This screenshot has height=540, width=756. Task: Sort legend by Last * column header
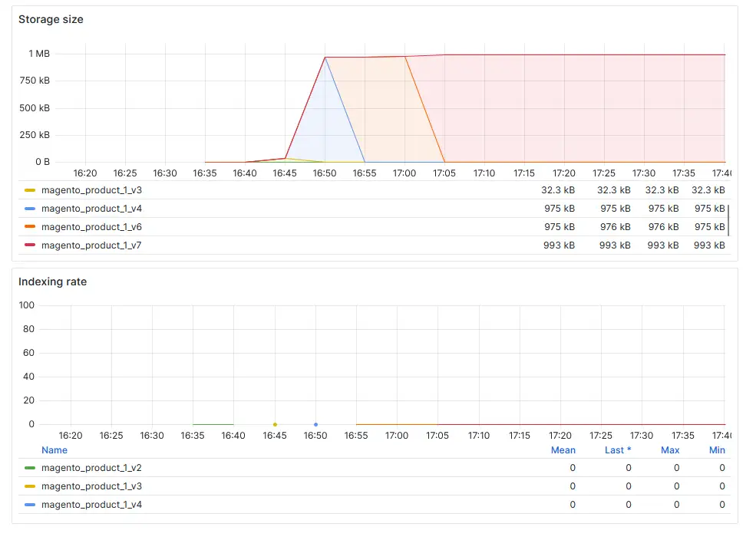617,450
